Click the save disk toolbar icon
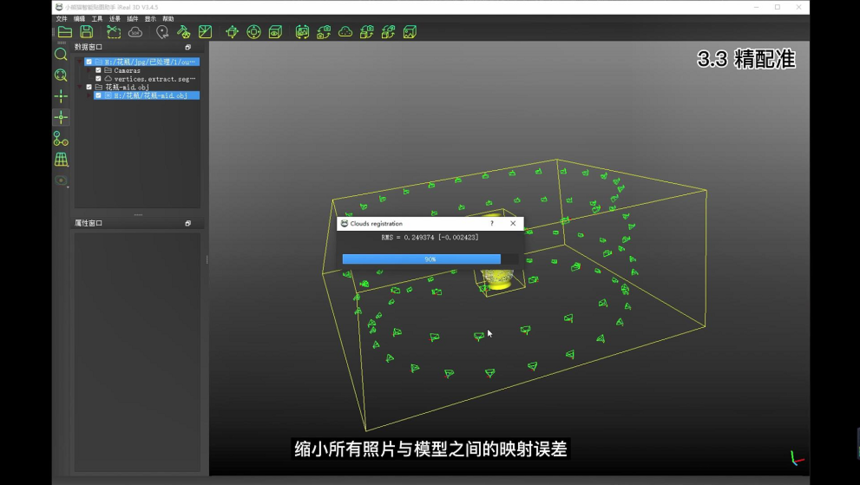 coord(87,32)
